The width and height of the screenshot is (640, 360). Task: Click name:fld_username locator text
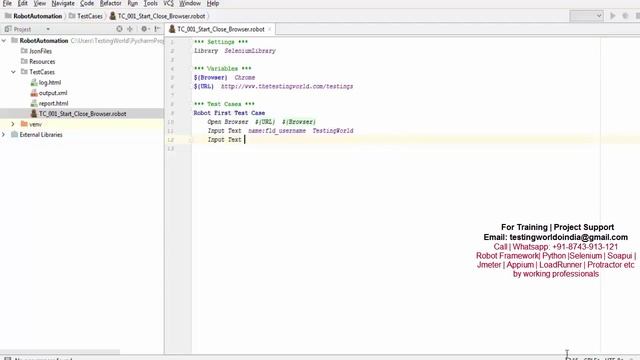(277, 131)
